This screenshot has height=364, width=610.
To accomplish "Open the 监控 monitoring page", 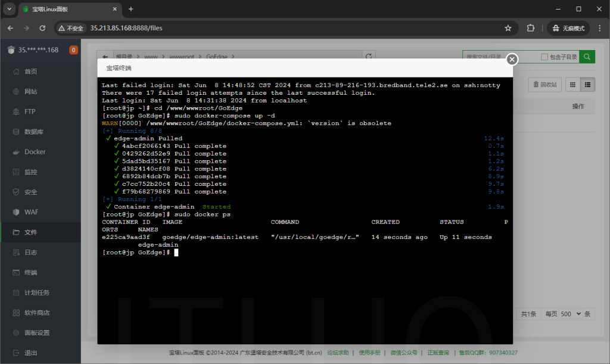I will [x=30, y=172].
